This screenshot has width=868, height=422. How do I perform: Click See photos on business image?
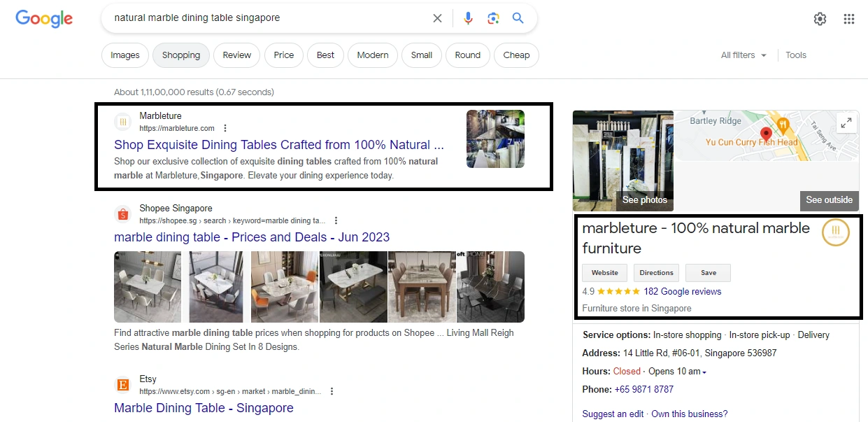[644, 200]
